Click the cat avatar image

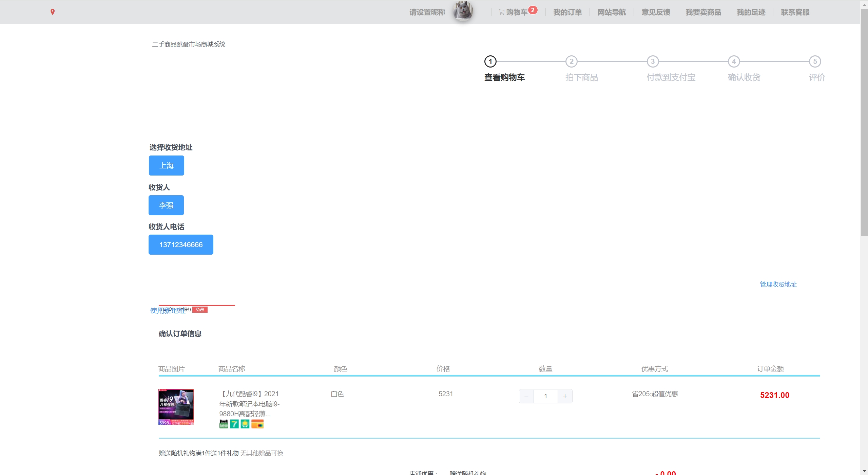coord(463,11)
